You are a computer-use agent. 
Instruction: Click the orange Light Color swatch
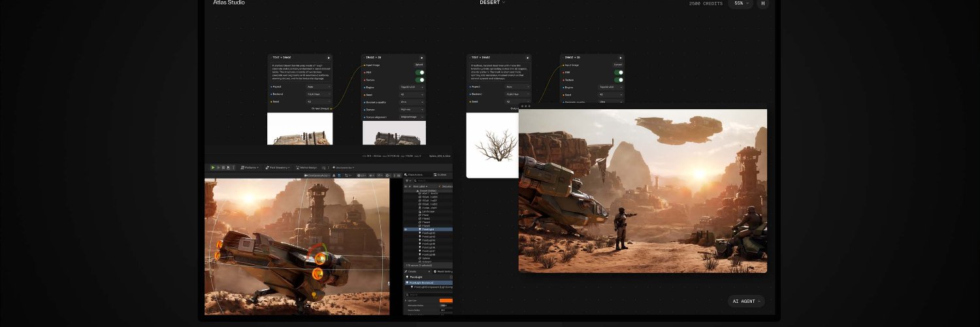446,300
